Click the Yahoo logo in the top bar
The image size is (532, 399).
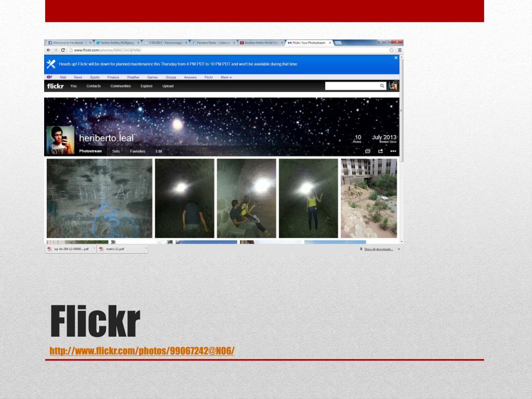pos(49,77)
